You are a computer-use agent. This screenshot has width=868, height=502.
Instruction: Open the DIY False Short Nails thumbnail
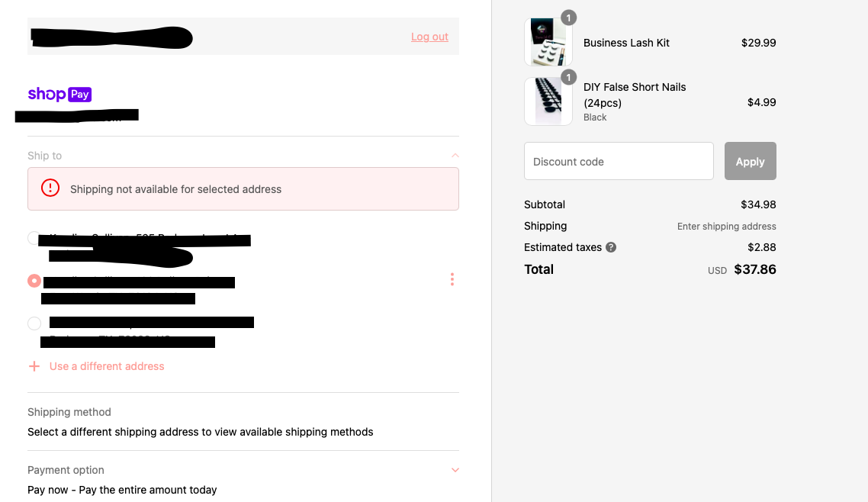click(x=548, y=101)
